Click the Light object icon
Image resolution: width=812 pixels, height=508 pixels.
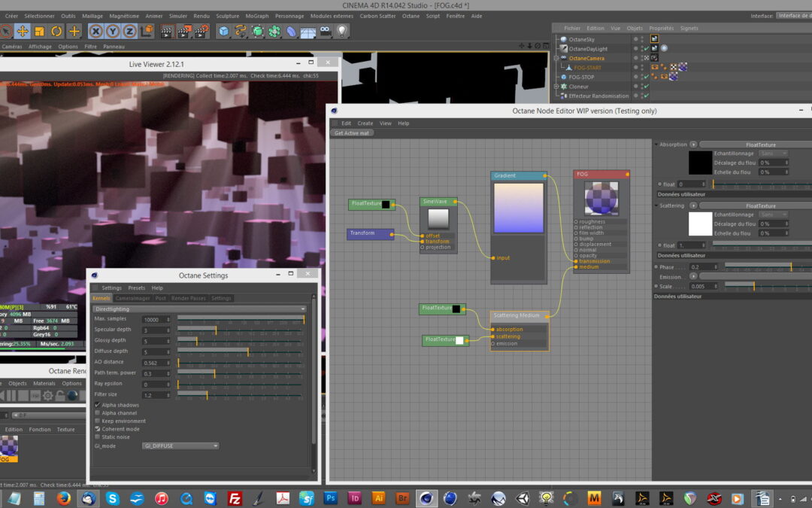[x=342, y=31]
